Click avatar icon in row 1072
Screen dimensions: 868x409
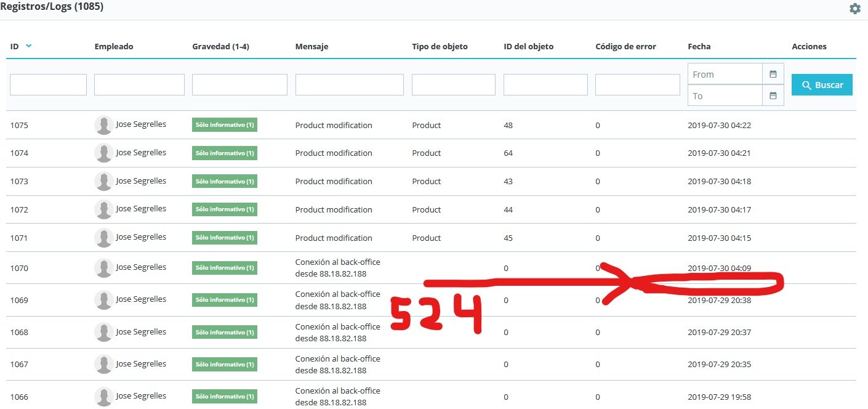(x=103, y=209)
